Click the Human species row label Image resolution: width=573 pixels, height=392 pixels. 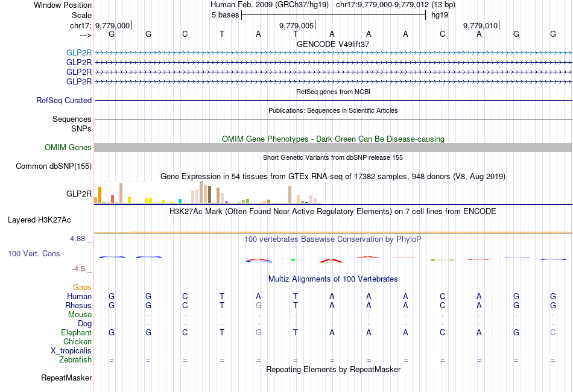79,296
